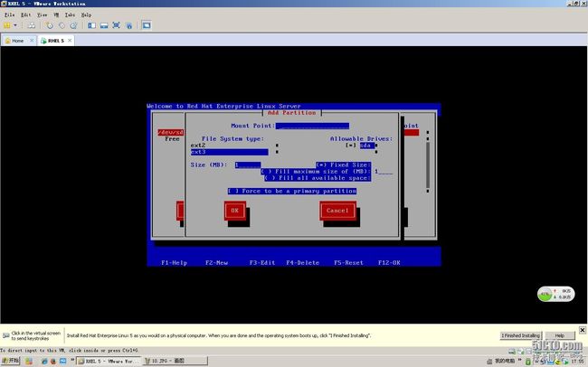This screenshot has width=588, height=367.
Task: Click Cancel in Add Partition dialog
Action: (338, 211)
